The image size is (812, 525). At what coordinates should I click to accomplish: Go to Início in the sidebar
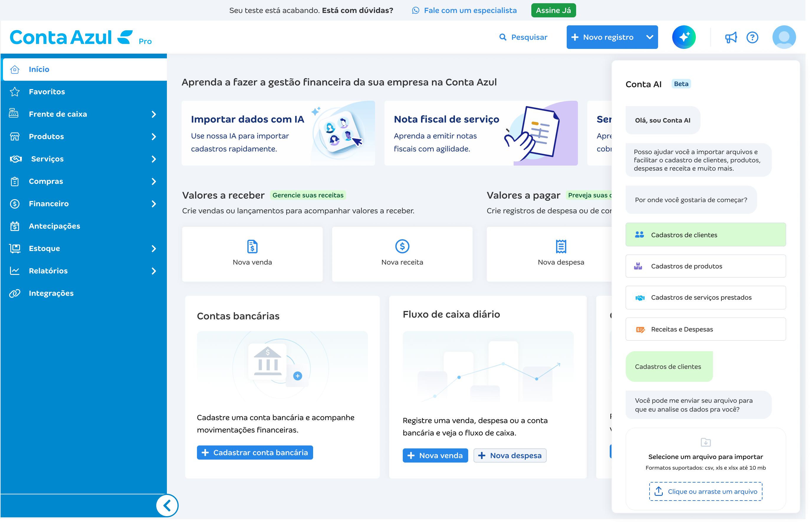click(x=85, y=70)
